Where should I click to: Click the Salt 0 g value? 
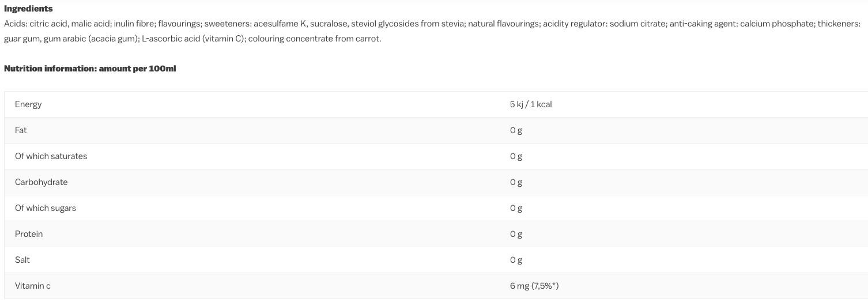(x=516, y=260)
